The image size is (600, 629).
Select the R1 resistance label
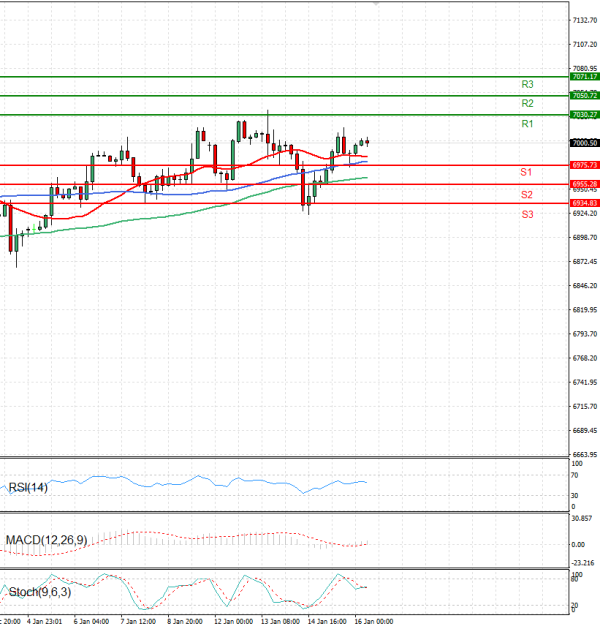pyautogui.click(x=527, y=124)
